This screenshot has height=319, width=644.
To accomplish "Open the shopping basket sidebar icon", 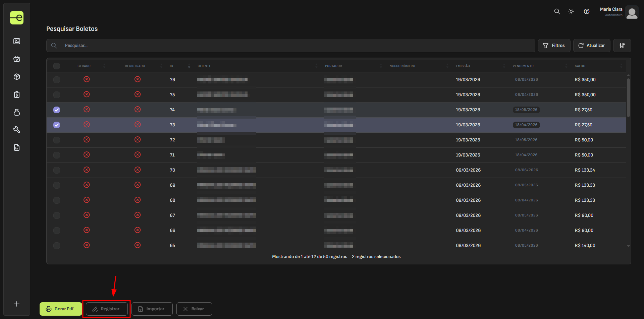I will pos(17,59).
